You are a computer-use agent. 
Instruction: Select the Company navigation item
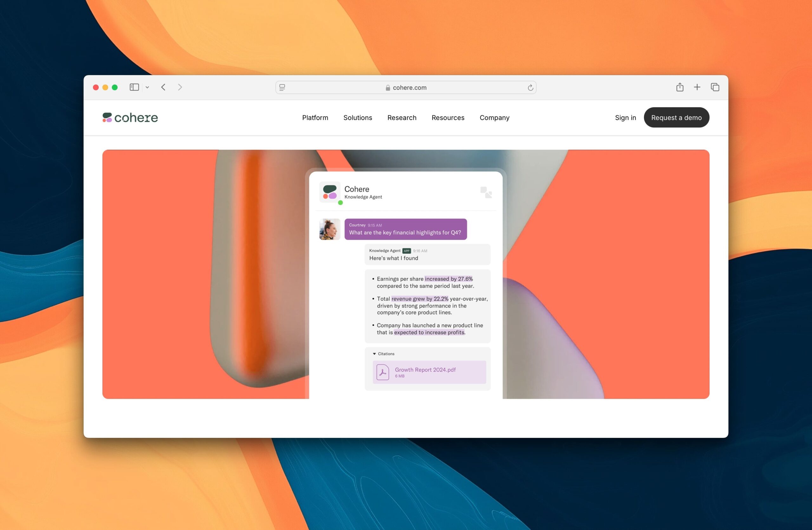click(x=494, y=117)
